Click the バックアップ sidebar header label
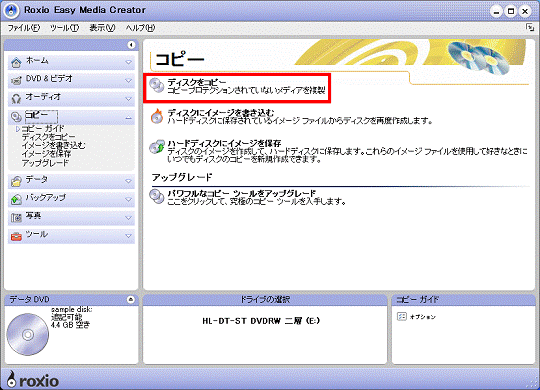 point(45,197)
